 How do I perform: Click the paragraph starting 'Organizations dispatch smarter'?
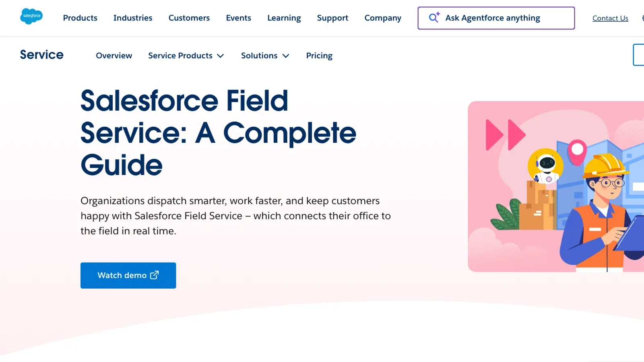click(235, 216)
